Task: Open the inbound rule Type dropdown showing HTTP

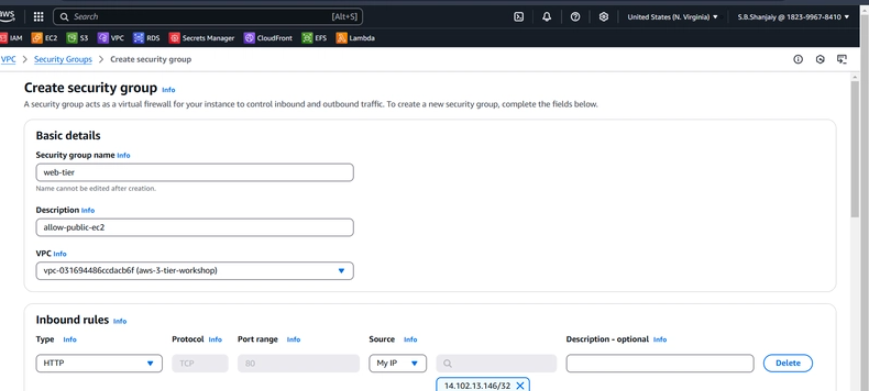Action: pyautogui.click(x=99, y=363)
